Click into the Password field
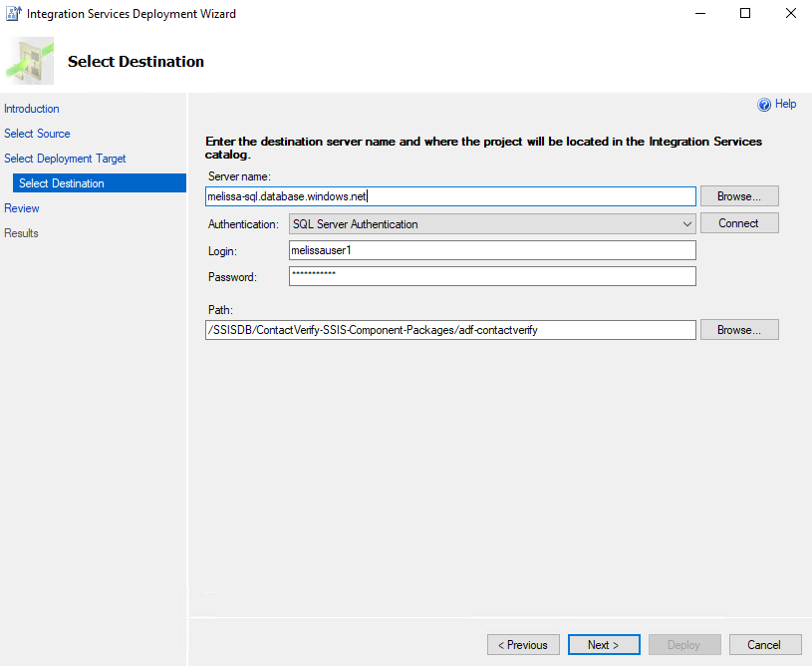 tap(492, 276)
